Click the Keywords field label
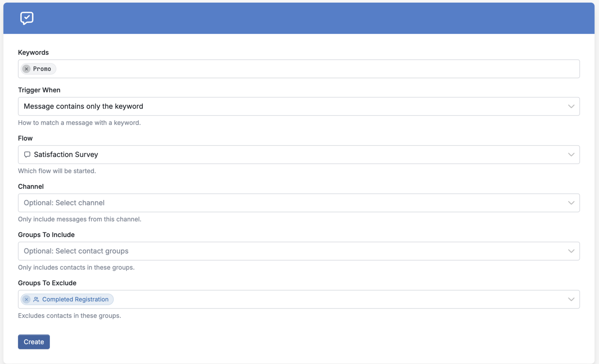The image size is (599, 364). 33,52
